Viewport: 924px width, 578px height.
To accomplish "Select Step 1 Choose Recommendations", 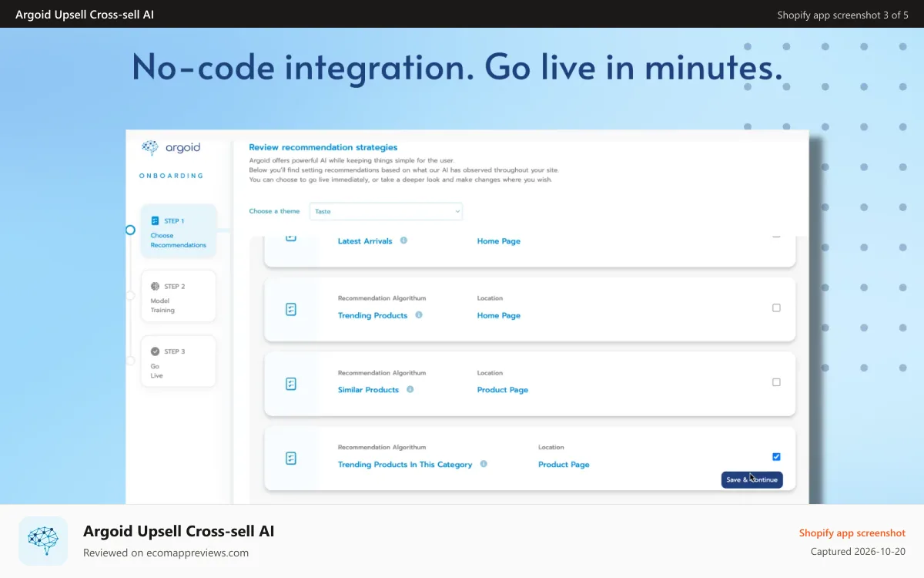I will pyautogui.click(x=178, y=231).
